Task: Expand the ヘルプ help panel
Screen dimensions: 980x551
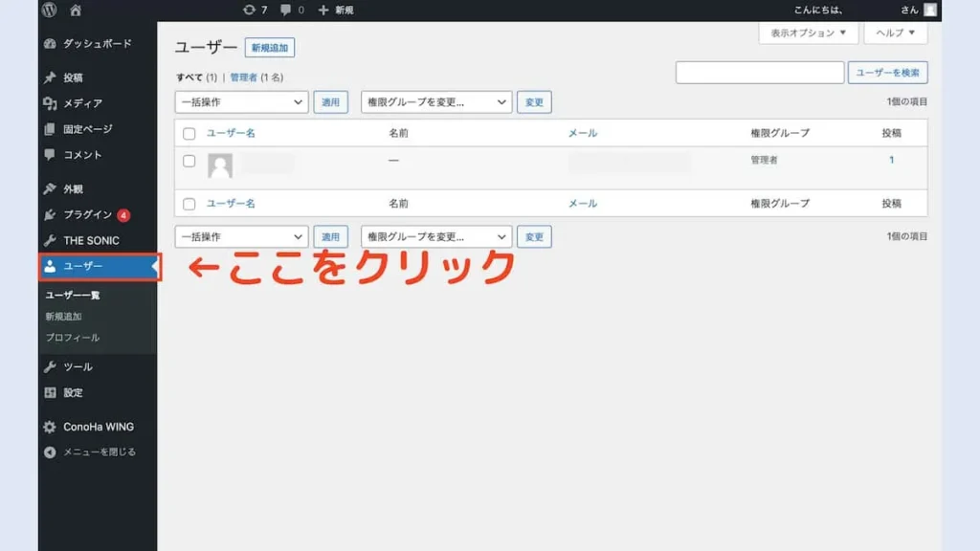Action: (895, 33)
